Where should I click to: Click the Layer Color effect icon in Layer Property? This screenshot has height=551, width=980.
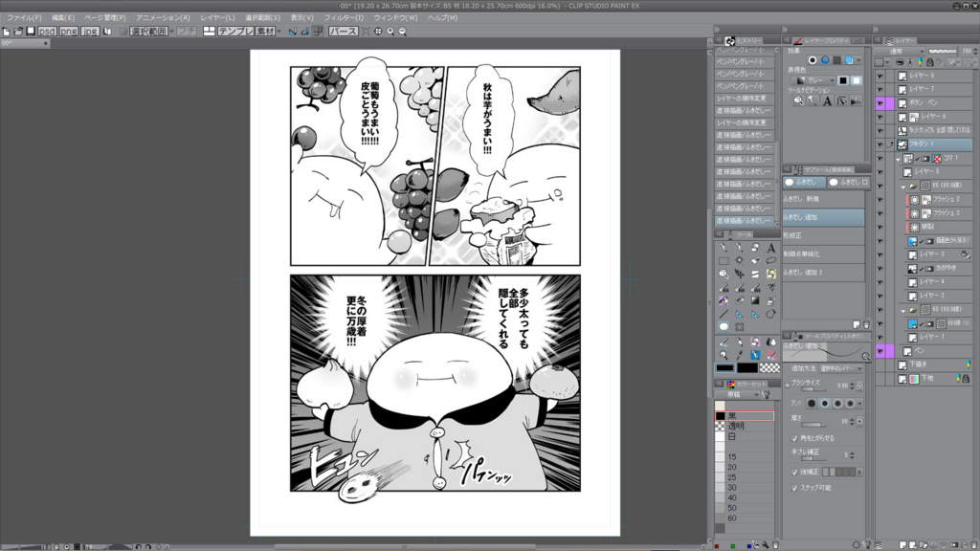[850, 60]
